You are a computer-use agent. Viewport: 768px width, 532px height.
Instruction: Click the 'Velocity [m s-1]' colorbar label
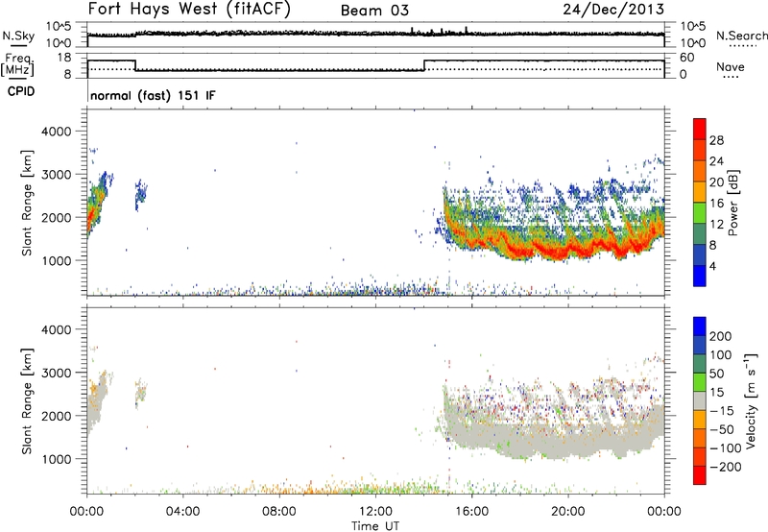pyautogui.click(x=751, y=400)
